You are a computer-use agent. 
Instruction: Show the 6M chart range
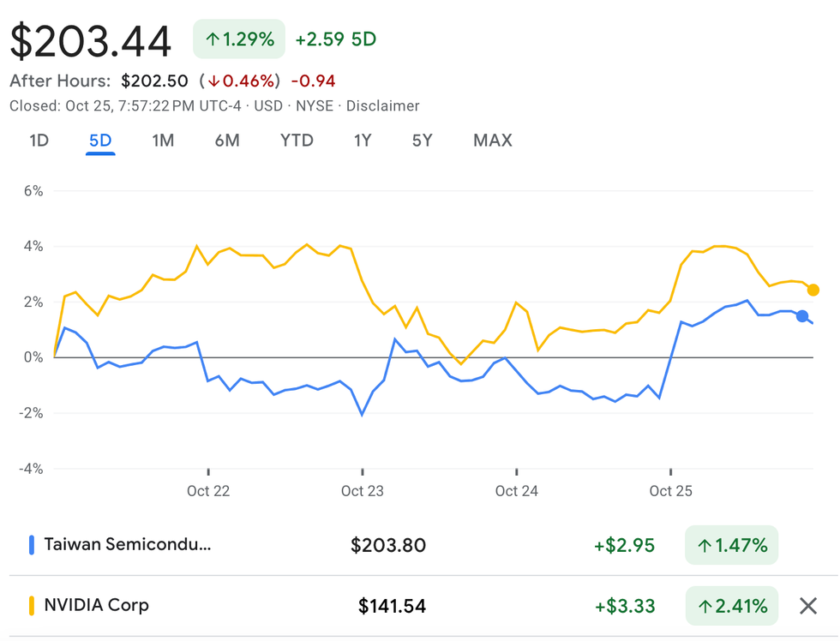[x=227, y=141]
